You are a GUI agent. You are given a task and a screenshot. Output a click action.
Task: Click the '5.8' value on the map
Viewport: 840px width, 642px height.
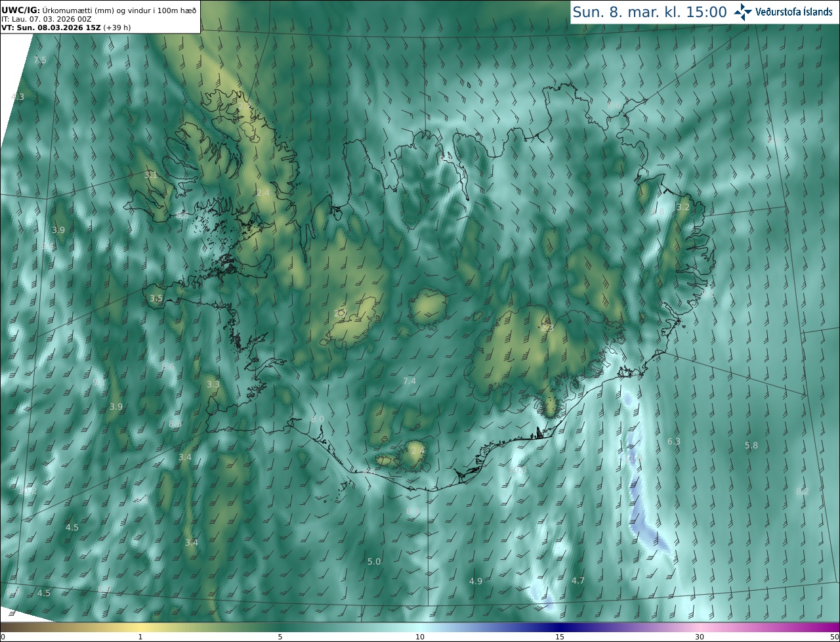(751, 445)
